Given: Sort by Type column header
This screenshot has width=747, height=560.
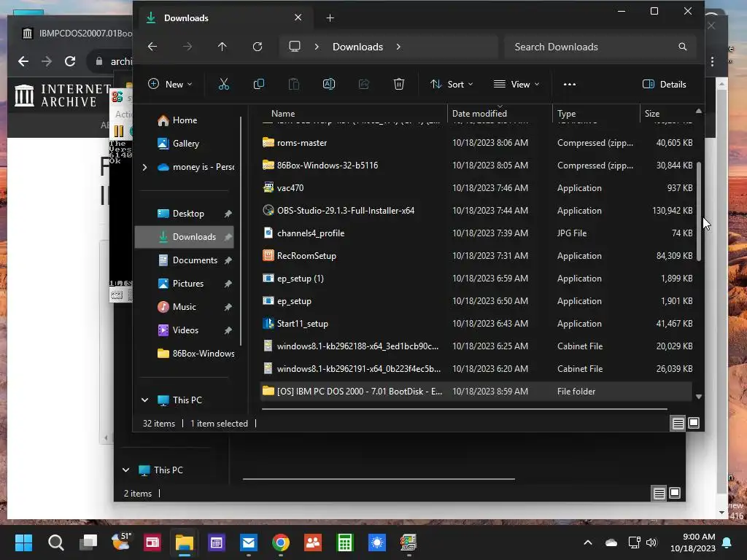Looking at the screenshot, I should [566, 113].
